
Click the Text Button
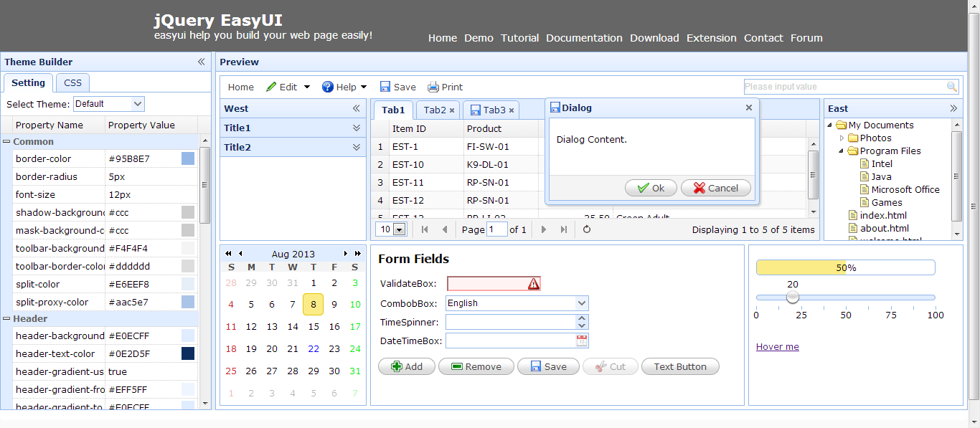[680, 366]
